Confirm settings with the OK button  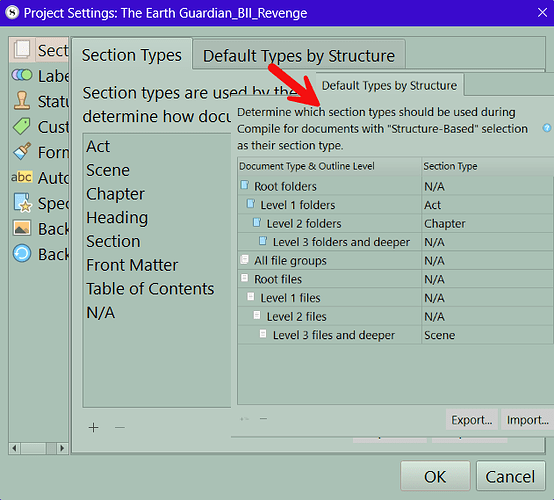click(x=435, y=476)
